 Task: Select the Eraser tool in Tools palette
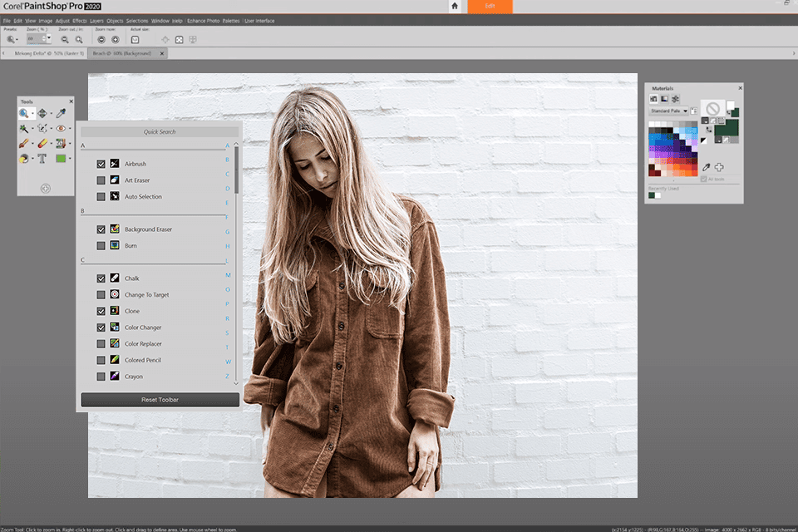[x=42, y=144]
